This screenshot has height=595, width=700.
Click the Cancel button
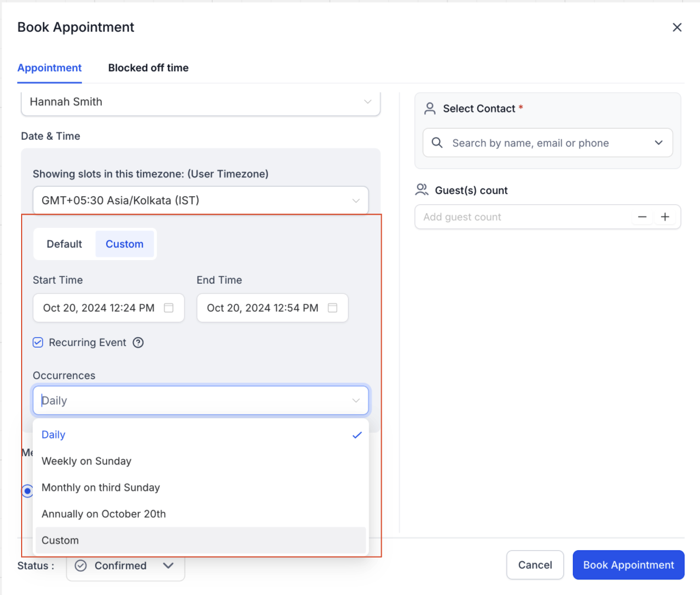pyautogui.click(x=535, y=565)
